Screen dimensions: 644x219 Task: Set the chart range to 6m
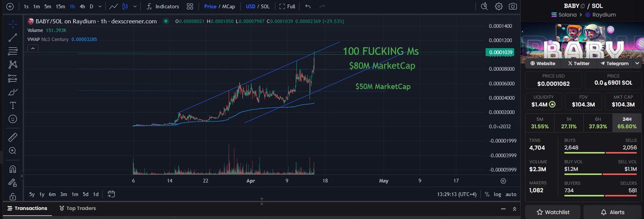[x=52, y=194]
